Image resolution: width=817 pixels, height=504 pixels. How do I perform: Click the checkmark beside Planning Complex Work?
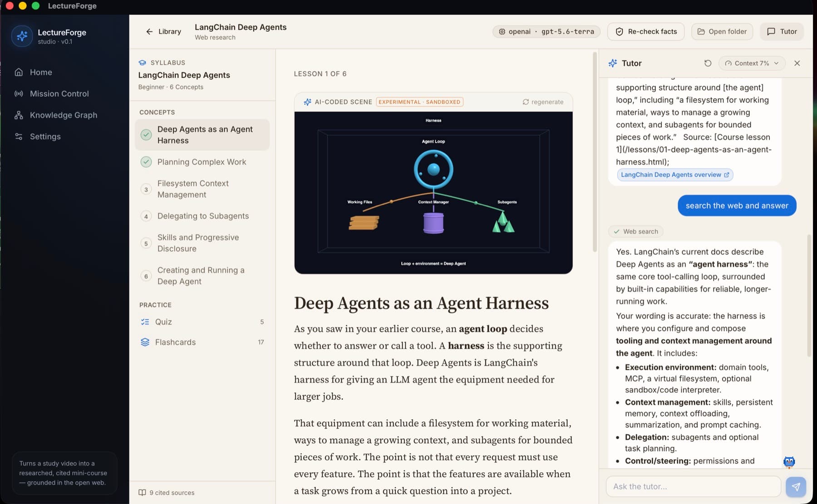click(x=146, y=162)
